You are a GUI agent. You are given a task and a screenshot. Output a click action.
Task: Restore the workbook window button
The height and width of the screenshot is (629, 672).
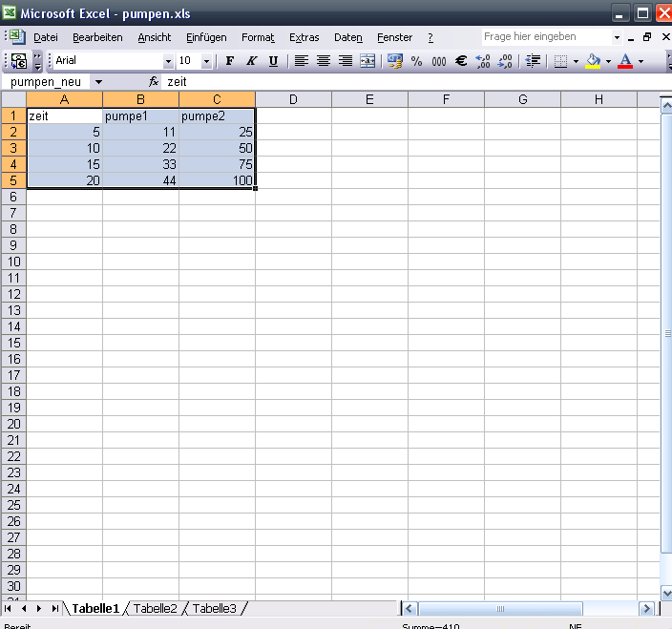pyautogui.click(x=647, y=37)
